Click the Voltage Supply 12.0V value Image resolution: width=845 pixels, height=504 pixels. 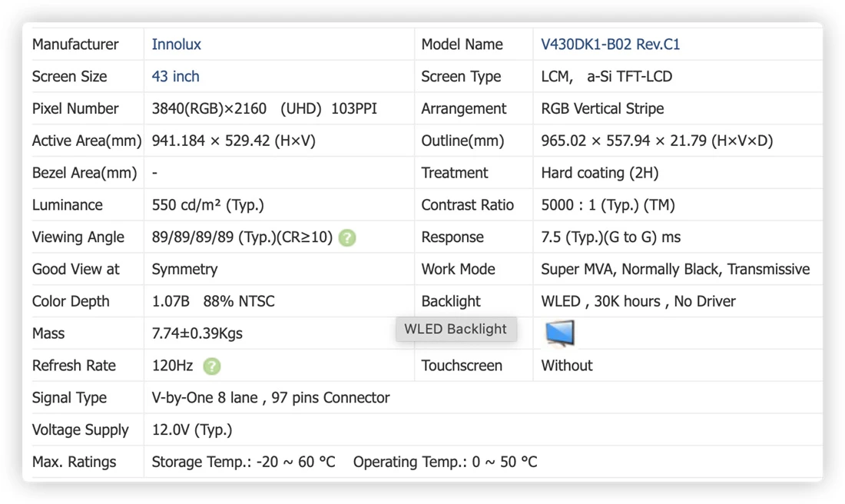(192, 429)
